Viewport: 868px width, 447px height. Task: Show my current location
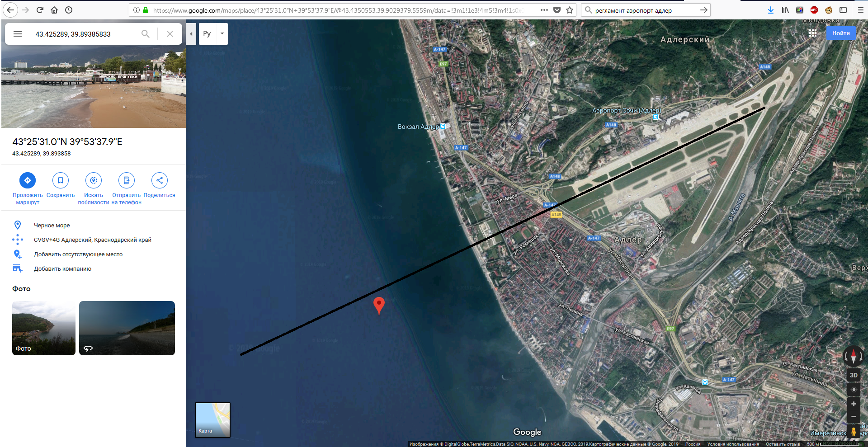[x=854, y=390]
